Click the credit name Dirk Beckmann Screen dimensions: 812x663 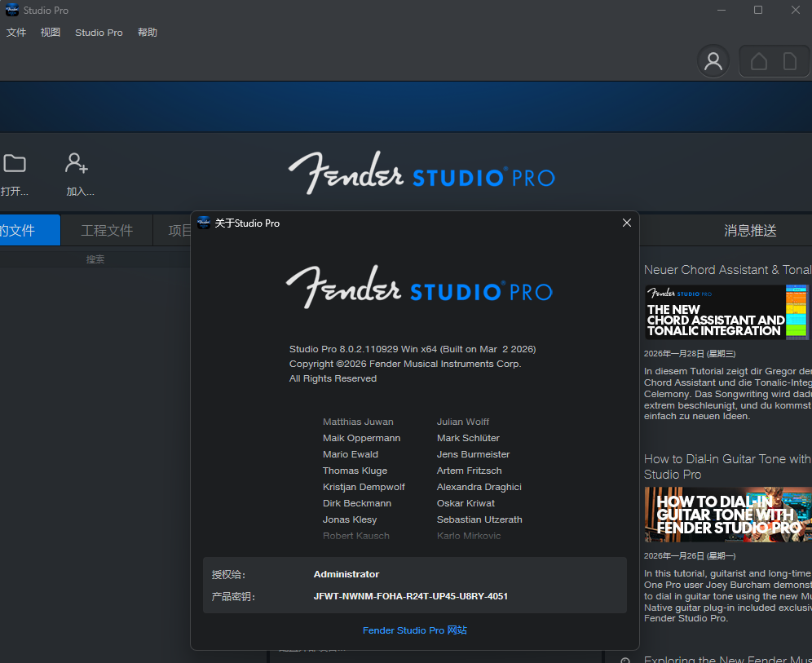357,503
